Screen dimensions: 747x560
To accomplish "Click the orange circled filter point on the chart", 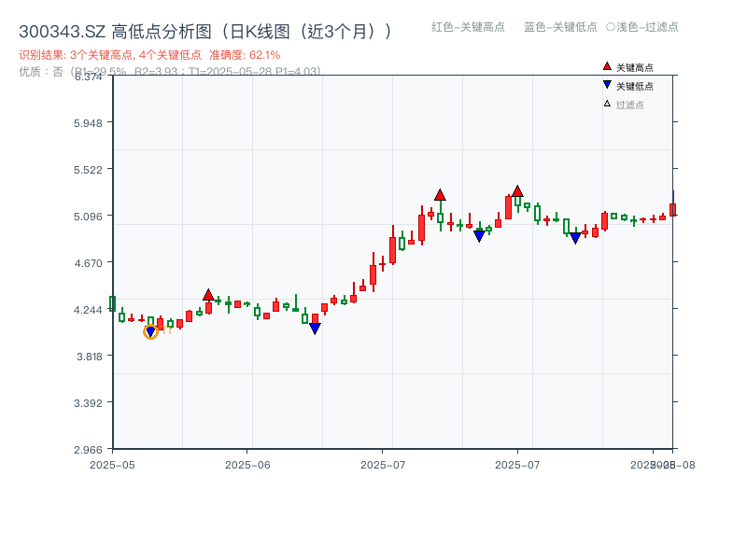I will tap(150, 331).
